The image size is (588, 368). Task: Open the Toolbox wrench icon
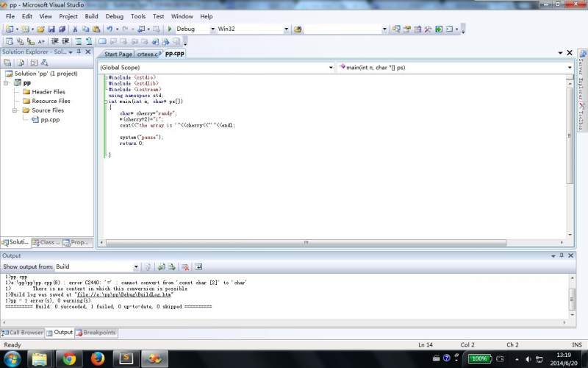pos(428,29)
